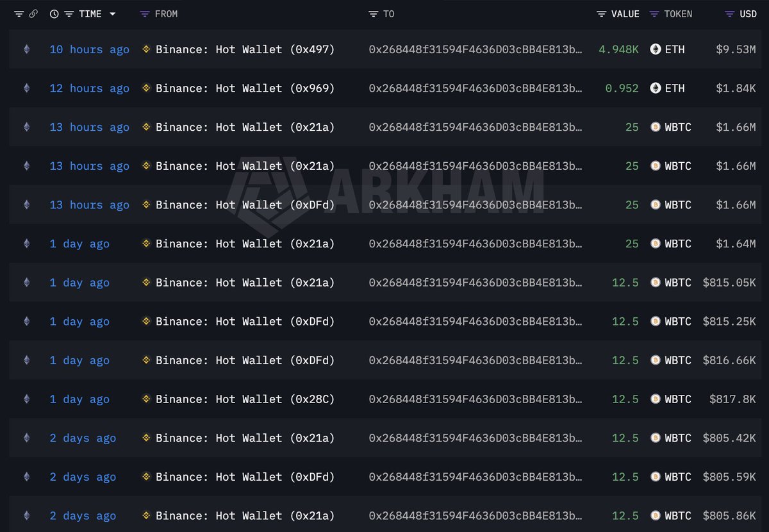Click Binance logo in the $815.05K row
769x532 pixels.
coord(146,282)
